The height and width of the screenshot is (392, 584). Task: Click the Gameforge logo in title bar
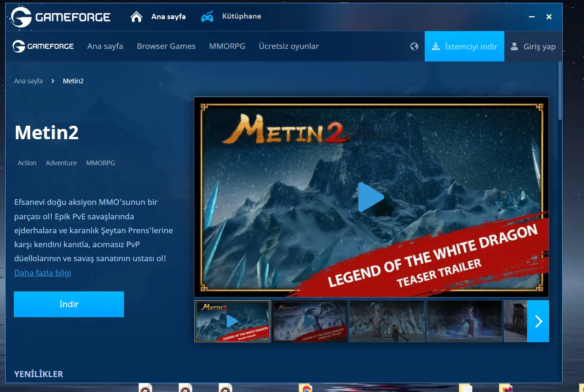[61, 17]
